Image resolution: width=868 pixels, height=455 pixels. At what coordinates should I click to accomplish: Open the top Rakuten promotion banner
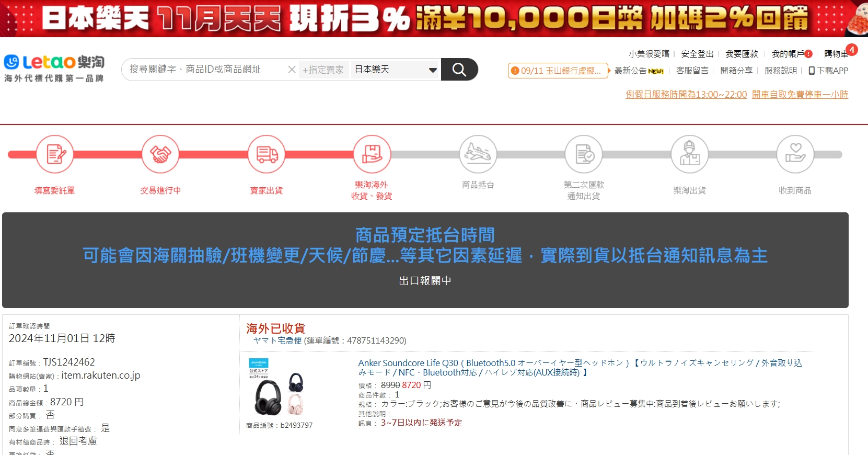pyautogui.click(x=434, y=18)
